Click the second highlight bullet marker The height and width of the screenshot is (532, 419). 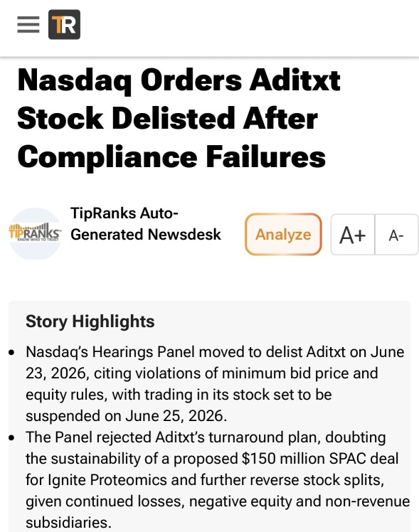click(x=12, y=437)
